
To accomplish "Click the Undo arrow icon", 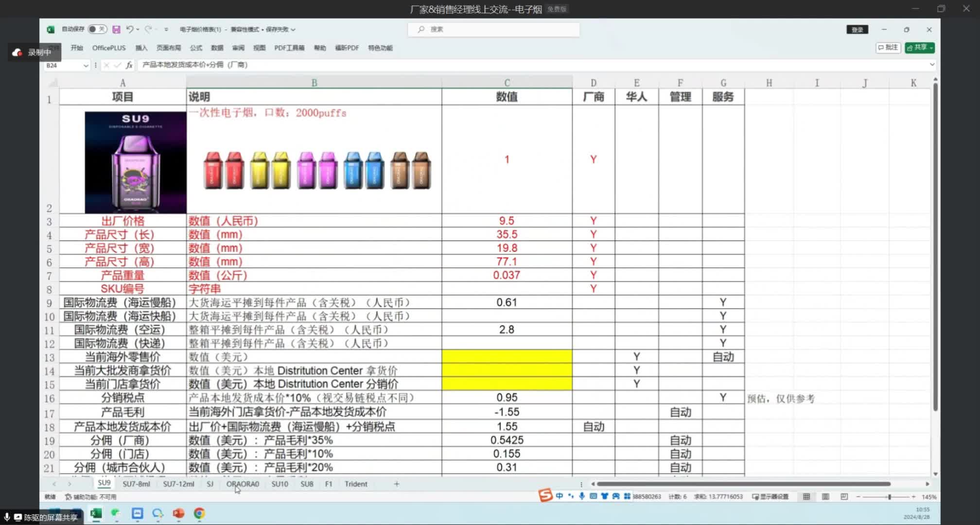I will pyautogui.click(x=129, y=29).
